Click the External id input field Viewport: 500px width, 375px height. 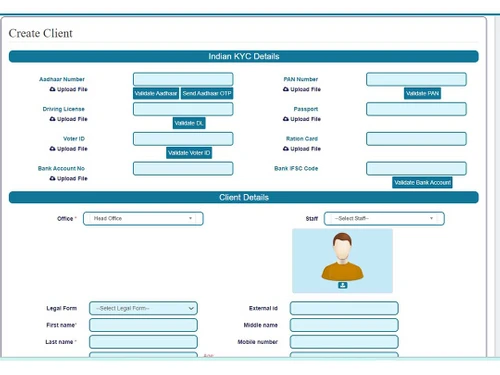click(x=344, y=308)
